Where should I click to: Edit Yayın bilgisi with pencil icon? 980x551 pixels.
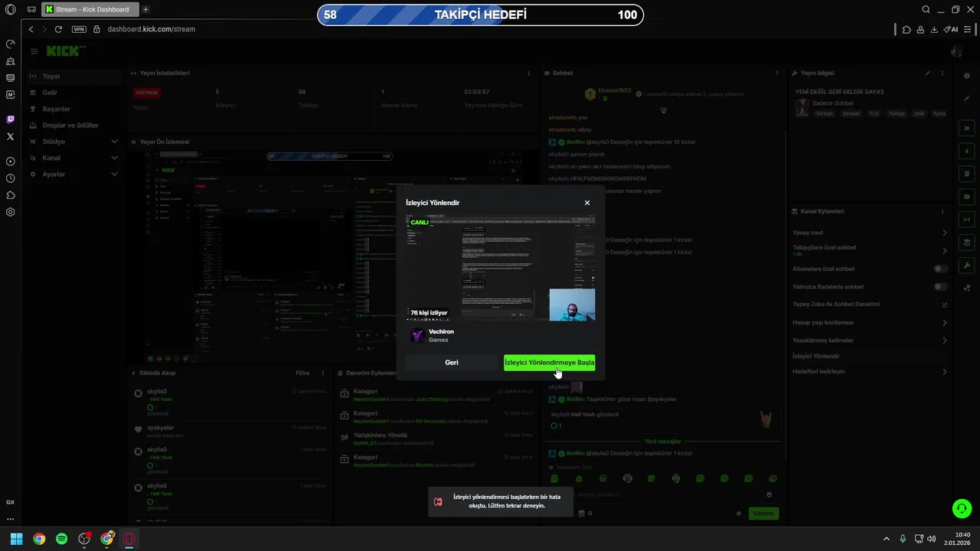coord(928,73)
